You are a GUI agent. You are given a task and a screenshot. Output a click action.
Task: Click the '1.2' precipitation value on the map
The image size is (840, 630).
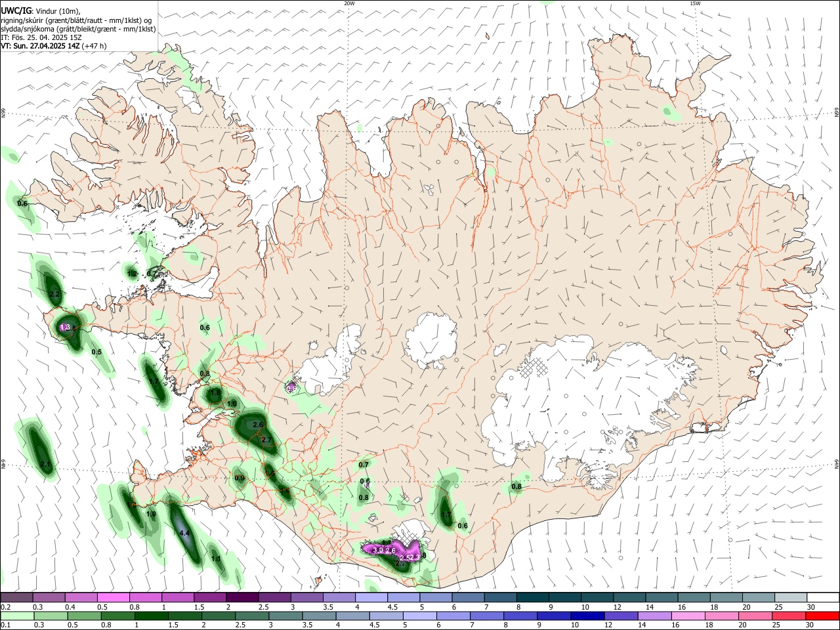pos(133,274)
